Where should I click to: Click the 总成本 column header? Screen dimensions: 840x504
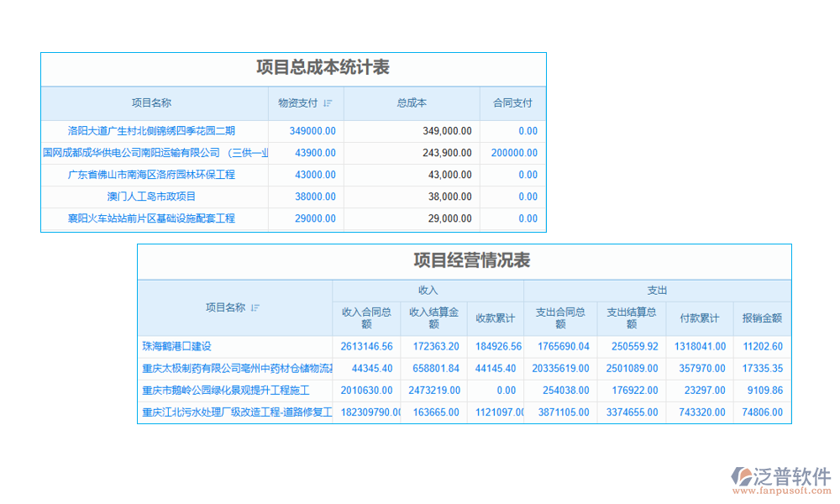(411, 102)
